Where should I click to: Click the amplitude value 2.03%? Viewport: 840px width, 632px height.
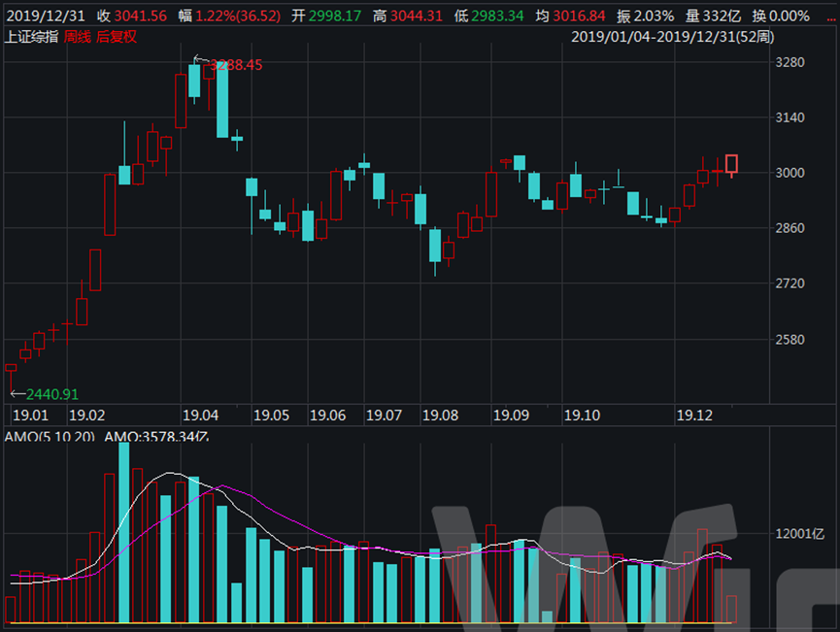654,17
